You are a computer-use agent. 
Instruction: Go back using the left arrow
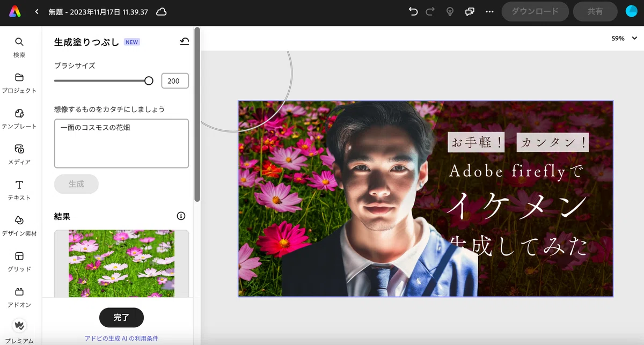pos(36,11)
